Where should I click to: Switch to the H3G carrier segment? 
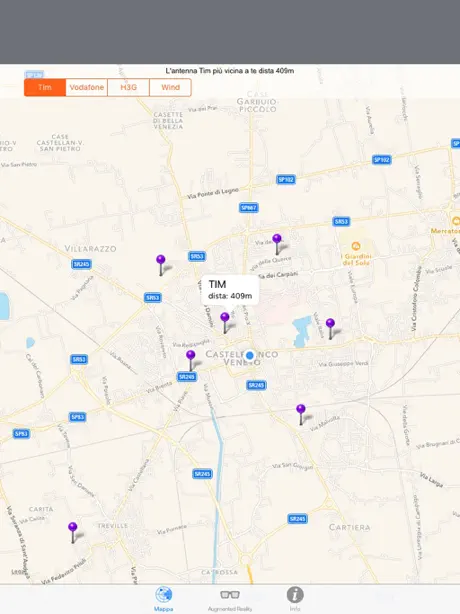coord(128,87)
